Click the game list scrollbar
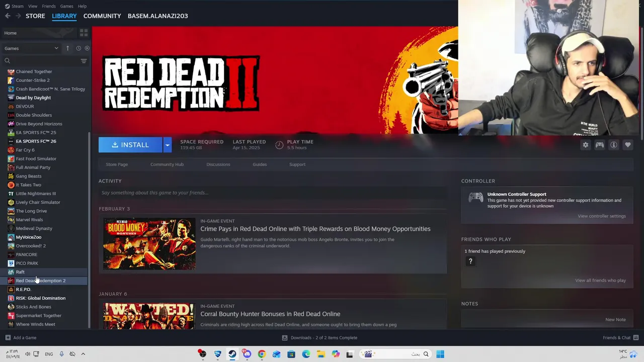This screenshot has height=362, width=644. (x=90, y=230)
